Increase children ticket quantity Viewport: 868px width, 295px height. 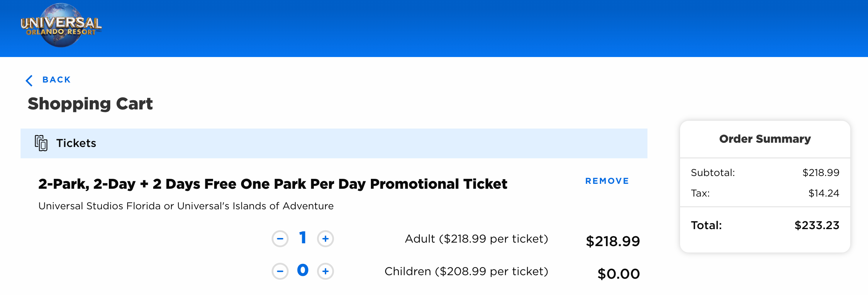coord(325,271)
